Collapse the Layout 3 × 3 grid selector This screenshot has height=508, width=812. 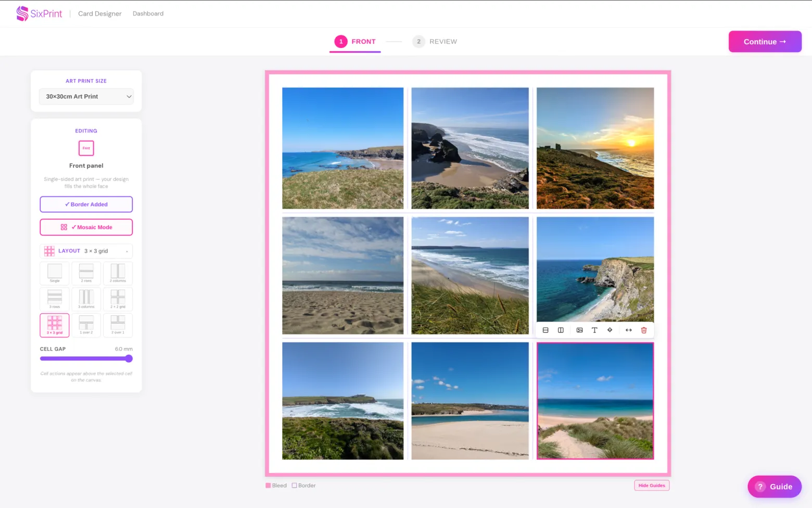click(86, 251)
